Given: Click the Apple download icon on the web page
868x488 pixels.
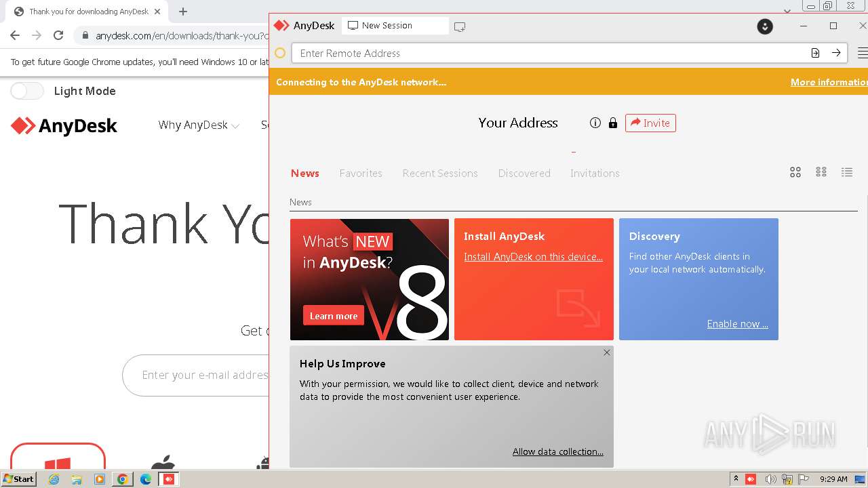Looking at the screenshot, I should click(x=163, y=462).
